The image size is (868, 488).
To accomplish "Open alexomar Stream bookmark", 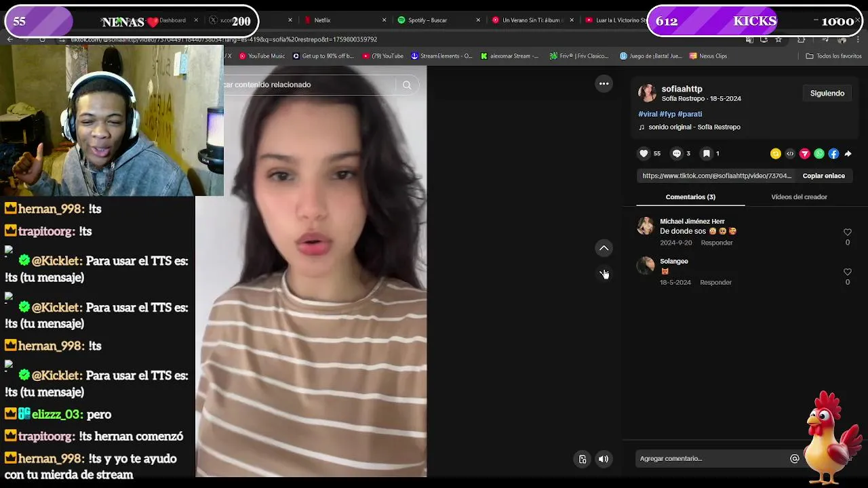I will coord(509,56).
